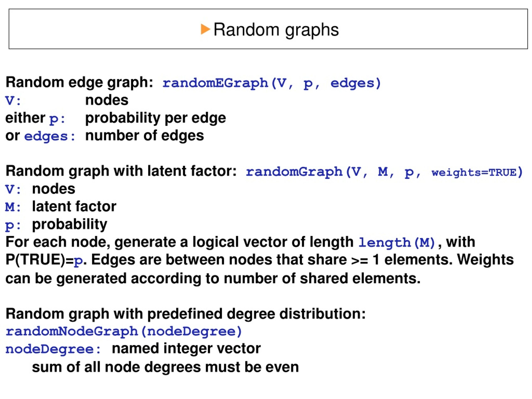Screen dimensions: 532x399
Task: Click the 'latent factor' description text
Action: pyautogui.click(x=74, y=206)
